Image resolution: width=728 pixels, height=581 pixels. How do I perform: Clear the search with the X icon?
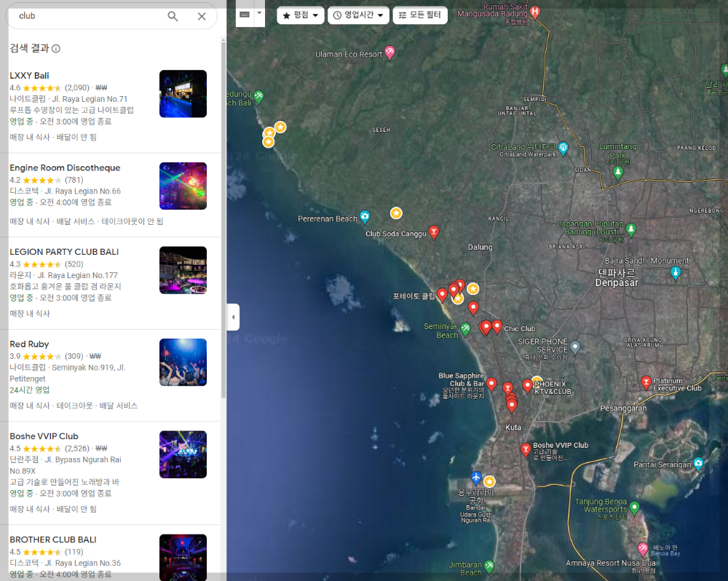[x=202, y=16]
